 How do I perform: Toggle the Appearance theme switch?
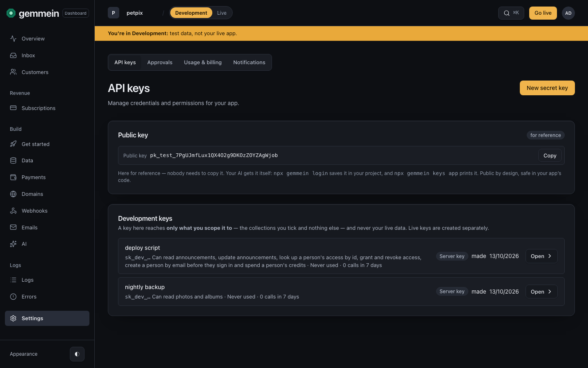[x=77, y=354]
